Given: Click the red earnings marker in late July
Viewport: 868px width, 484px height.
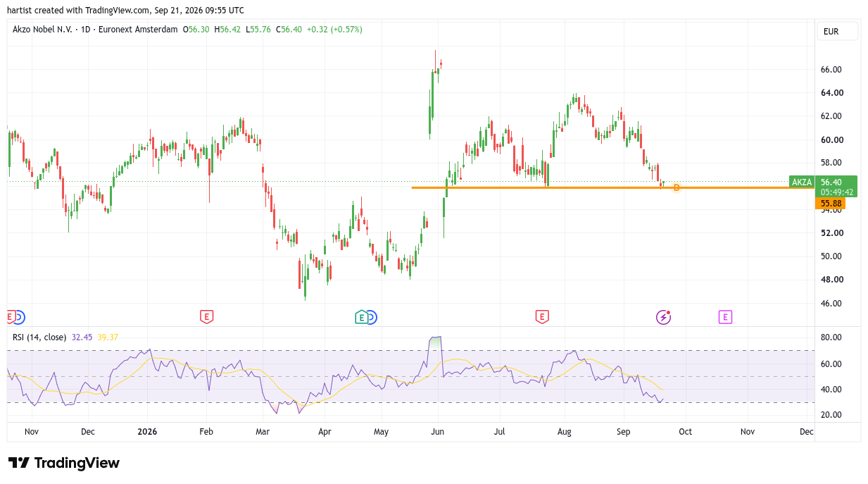Looking at the screenshot, I should click(x=541, y=317).
